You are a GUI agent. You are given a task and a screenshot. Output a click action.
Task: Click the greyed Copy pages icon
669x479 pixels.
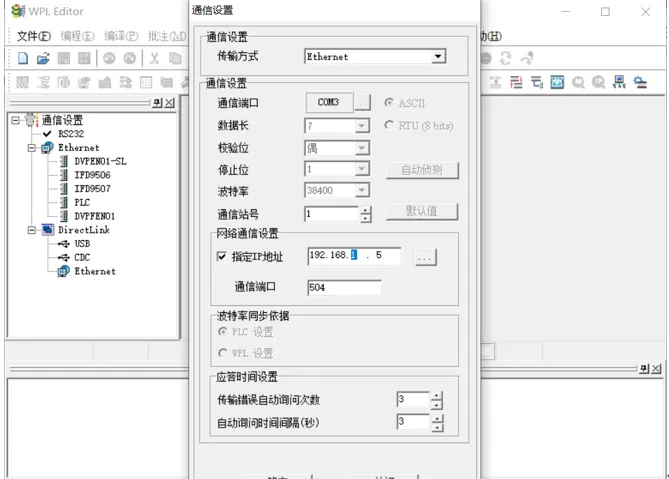(175, 58)
